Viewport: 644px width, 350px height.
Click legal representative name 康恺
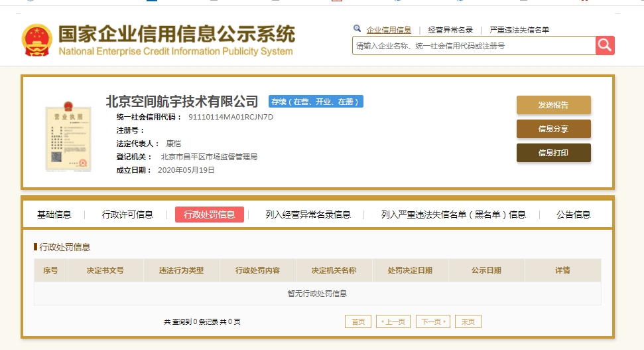click(x=173, y=143)
